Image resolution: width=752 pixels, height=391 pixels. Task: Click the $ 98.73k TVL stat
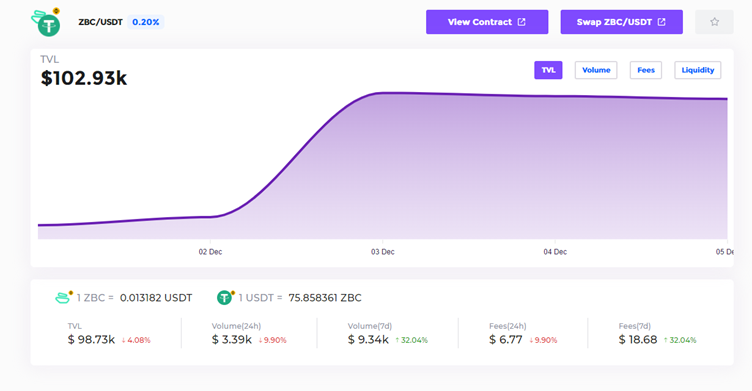coord(91,340)
